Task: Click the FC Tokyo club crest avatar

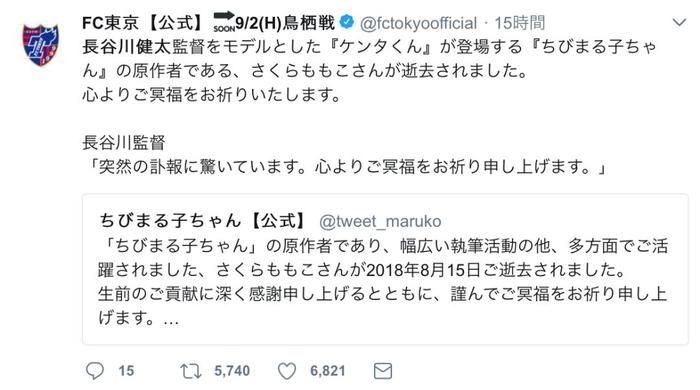Action: (x=41, y=45)
